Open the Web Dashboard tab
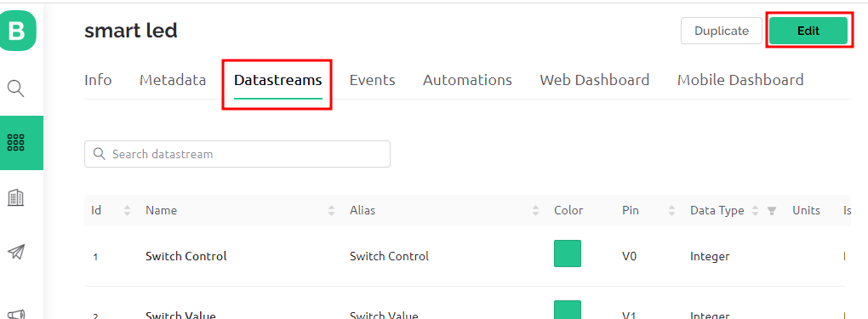The height and width of the screenshot is (319, 868). [x=595, y=80]
